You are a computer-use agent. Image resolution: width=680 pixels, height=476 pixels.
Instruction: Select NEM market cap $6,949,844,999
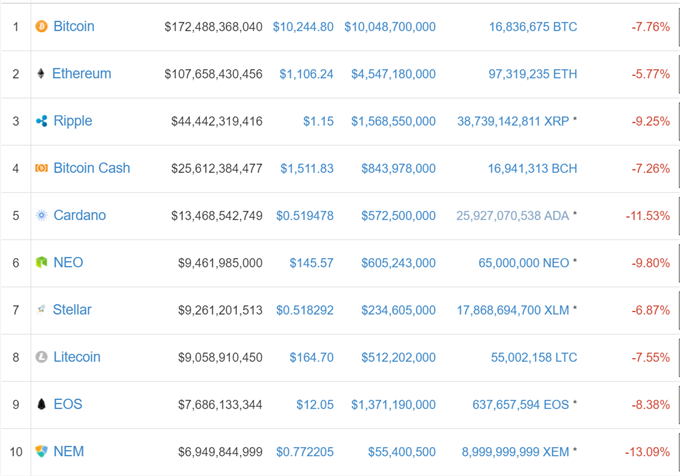220,452
